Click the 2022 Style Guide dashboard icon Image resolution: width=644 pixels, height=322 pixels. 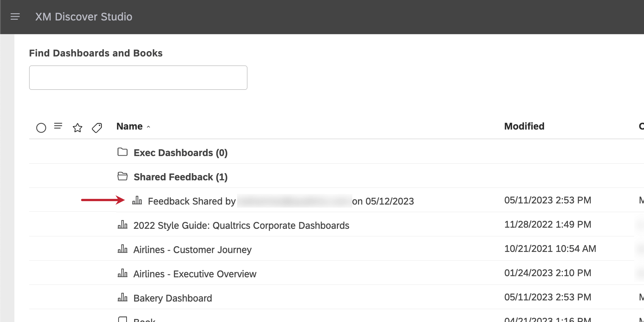pos(122,225)
